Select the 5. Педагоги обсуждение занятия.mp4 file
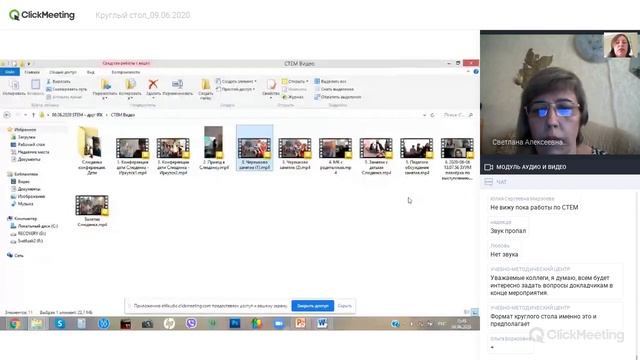The width and height of the screenshot is (640, 360). (x=417, y=156)
